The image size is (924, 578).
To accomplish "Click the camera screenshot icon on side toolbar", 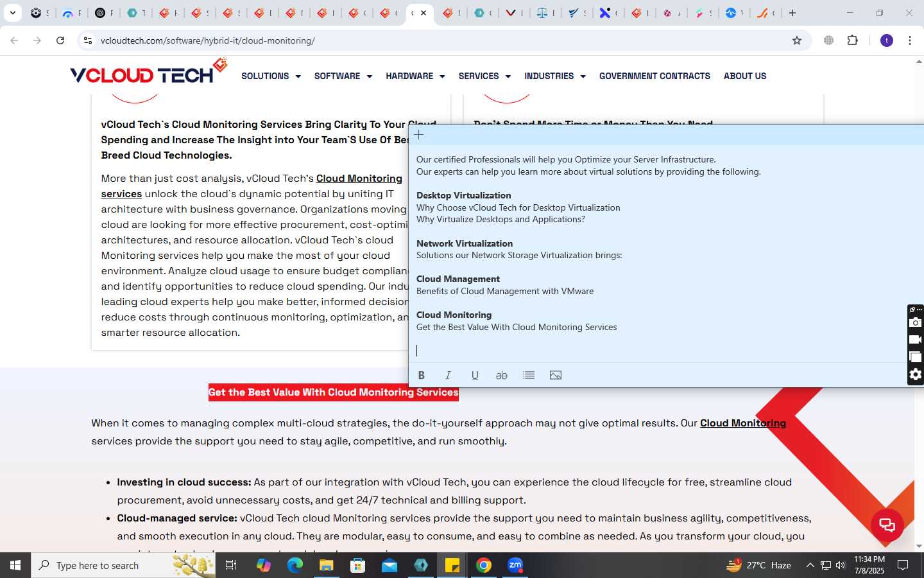I will tap(916, 322).
